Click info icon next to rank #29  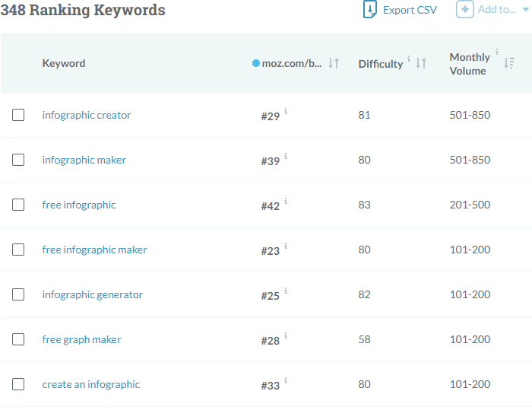coord(286,111)
